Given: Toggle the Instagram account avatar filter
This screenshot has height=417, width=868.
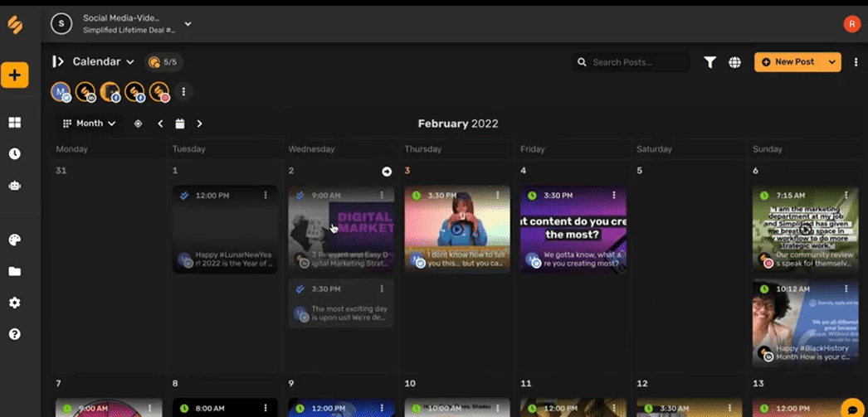Looking at the screenshot, I should click(159, 92).
